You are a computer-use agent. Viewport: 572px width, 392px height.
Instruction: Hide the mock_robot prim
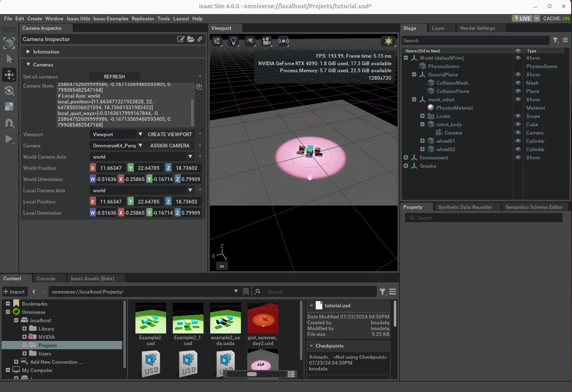click(x=518, y=99)
